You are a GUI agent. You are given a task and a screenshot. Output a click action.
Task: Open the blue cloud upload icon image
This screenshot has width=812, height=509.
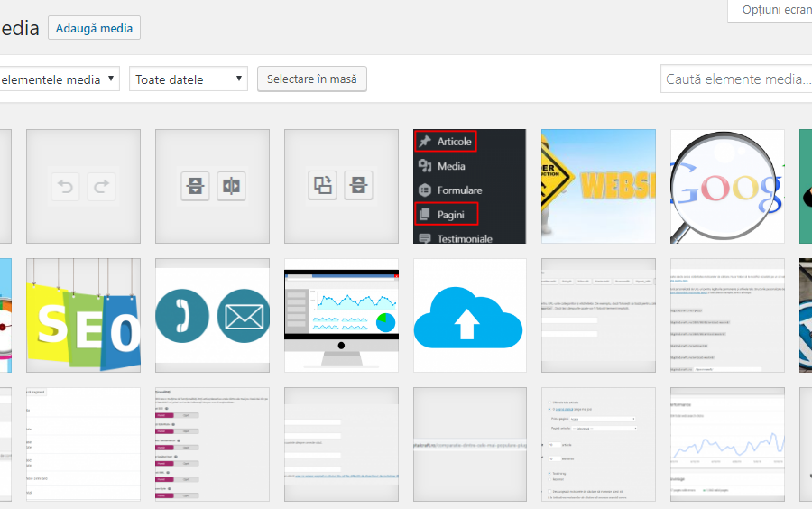(x=469, y=315)
